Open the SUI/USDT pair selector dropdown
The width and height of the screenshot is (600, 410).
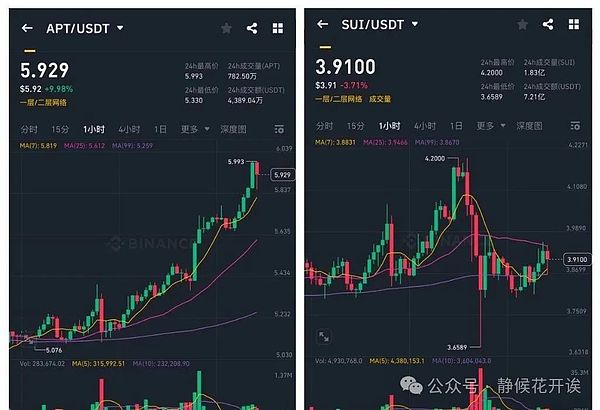coord(414,23)
